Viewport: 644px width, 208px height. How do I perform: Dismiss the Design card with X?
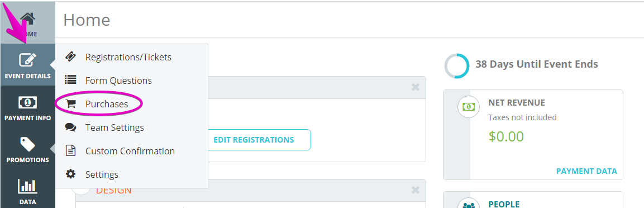click(x=415, y=190)
